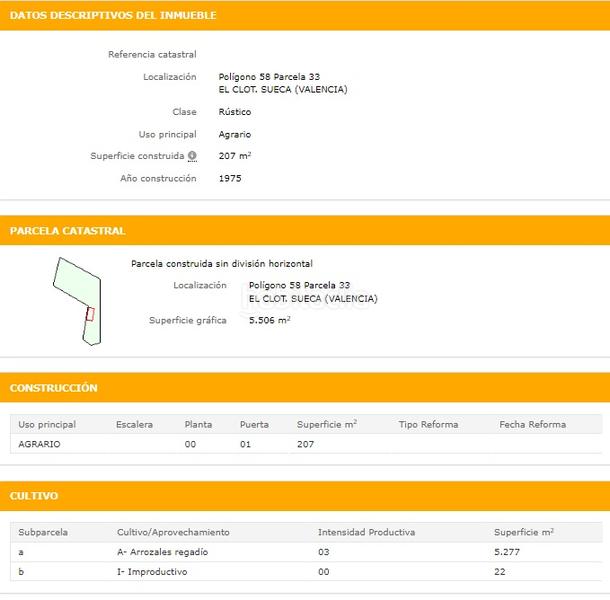Click the Superficie gráfica value 5.506 m²
Image resolution: width=610 pixels, height=600 pixels.
point(270,320)
